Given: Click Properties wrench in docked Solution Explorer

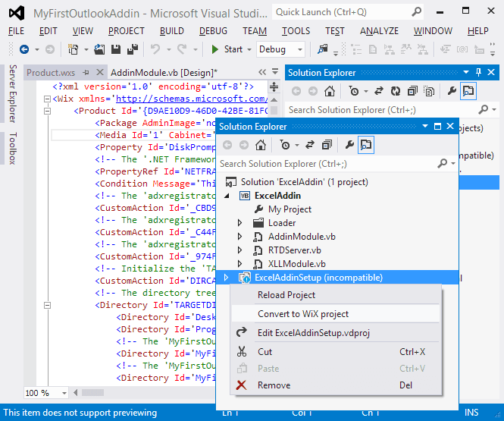Looking at the screenshot, I should (452, 91).
